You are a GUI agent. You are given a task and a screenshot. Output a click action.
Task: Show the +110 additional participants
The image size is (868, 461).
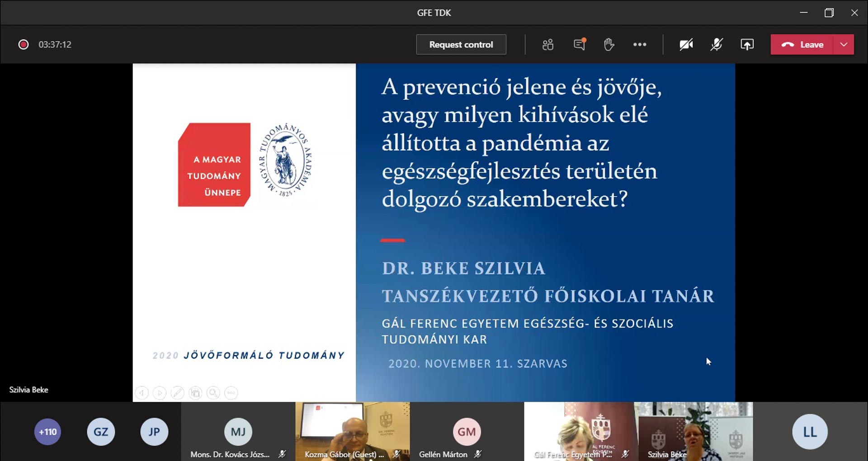pyautogui.click(x=47, y=432)
